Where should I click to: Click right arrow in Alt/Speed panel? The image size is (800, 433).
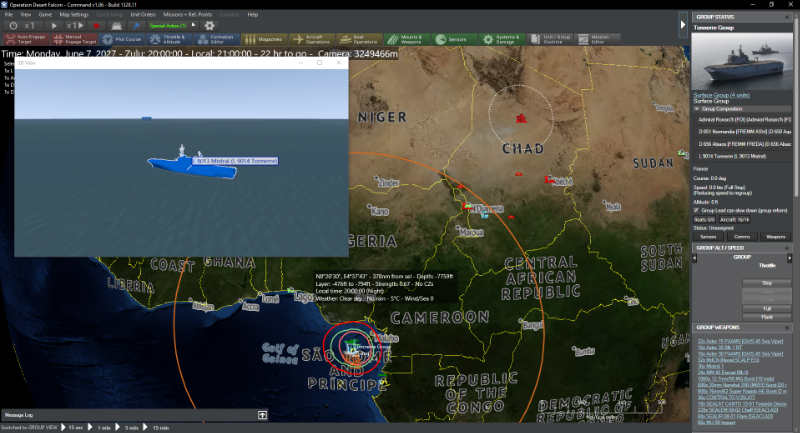click(x=789, y=258)
